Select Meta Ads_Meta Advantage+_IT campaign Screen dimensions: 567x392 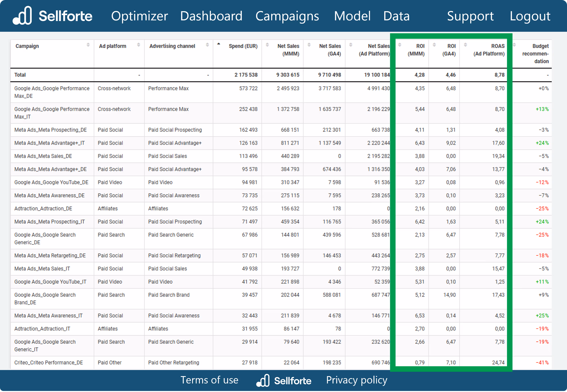[x=50, y=143]
